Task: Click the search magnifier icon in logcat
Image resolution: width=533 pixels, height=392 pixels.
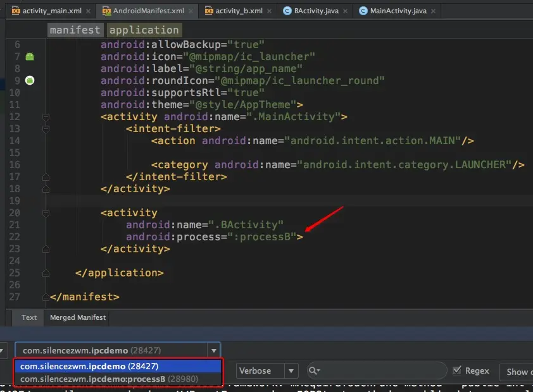Action: pos(314,371)
